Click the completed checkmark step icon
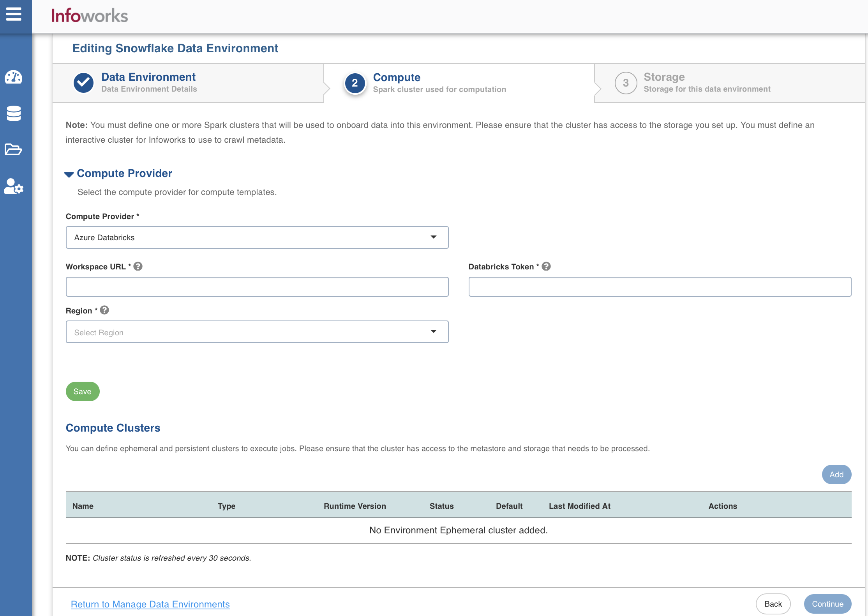This screenshot has height=616, width=868. [x=83, y=83]
